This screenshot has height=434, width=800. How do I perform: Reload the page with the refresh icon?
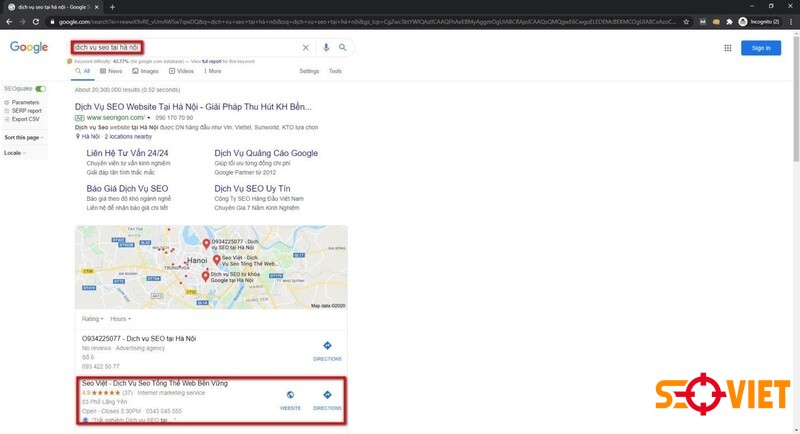[x=36, y=22]
